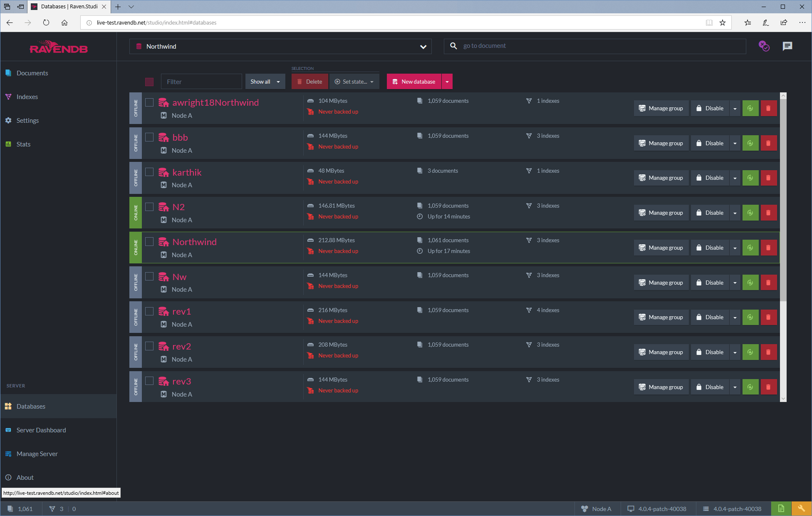This screenshot has width=812, height=516.
Task: Click the purple server-wide tasks status icon
Action: tap(764, 46)
